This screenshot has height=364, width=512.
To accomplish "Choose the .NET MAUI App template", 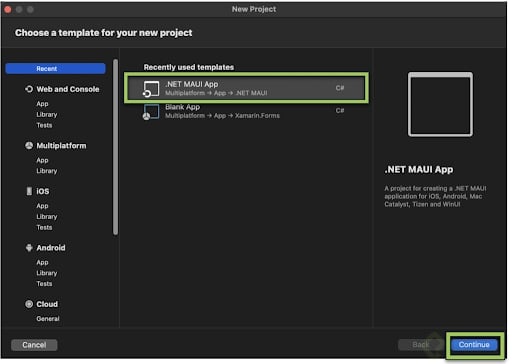I will click(x=247, y=88).
